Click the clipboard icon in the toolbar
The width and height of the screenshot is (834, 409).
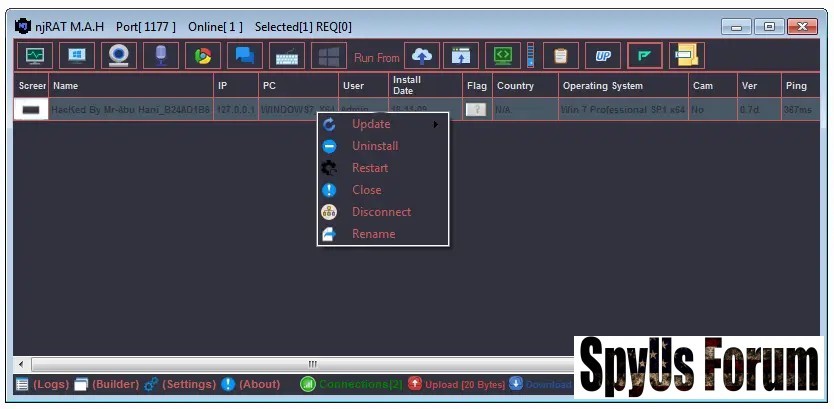coord(561,56)
